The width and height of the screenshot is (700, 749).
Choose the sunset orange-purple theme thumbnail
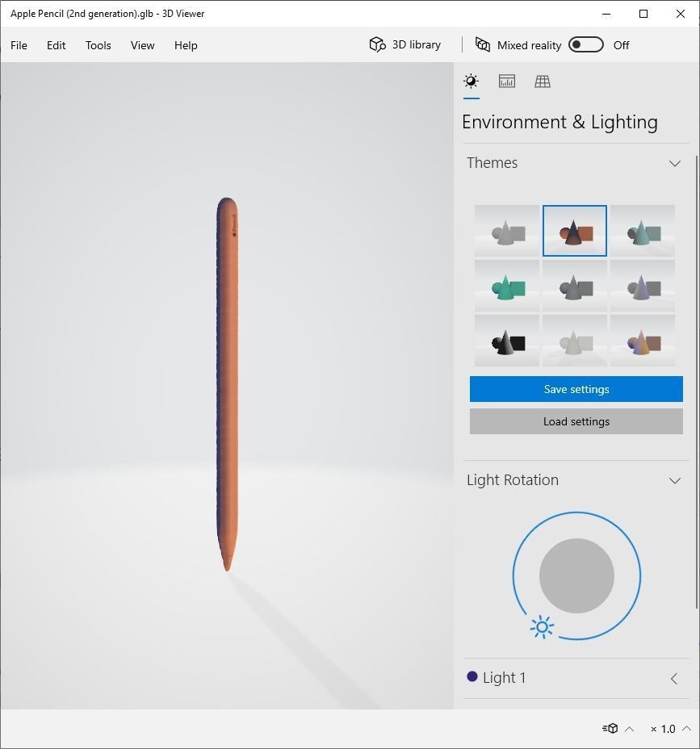tap(643, 341)
